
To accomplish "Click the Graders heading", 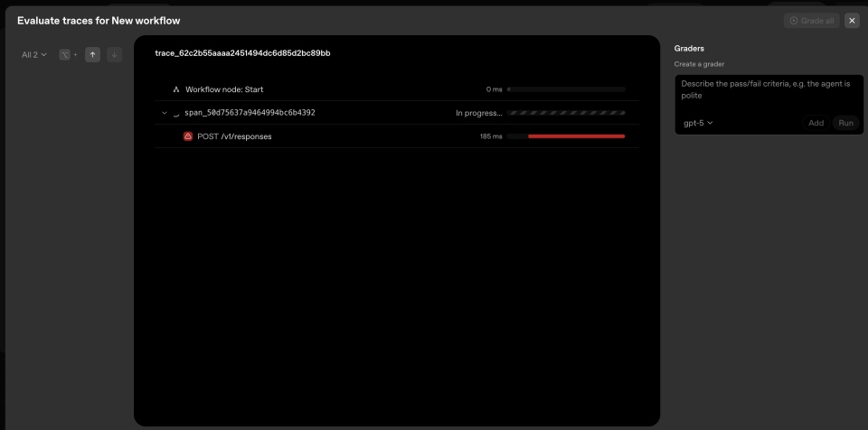I will 689,49.
